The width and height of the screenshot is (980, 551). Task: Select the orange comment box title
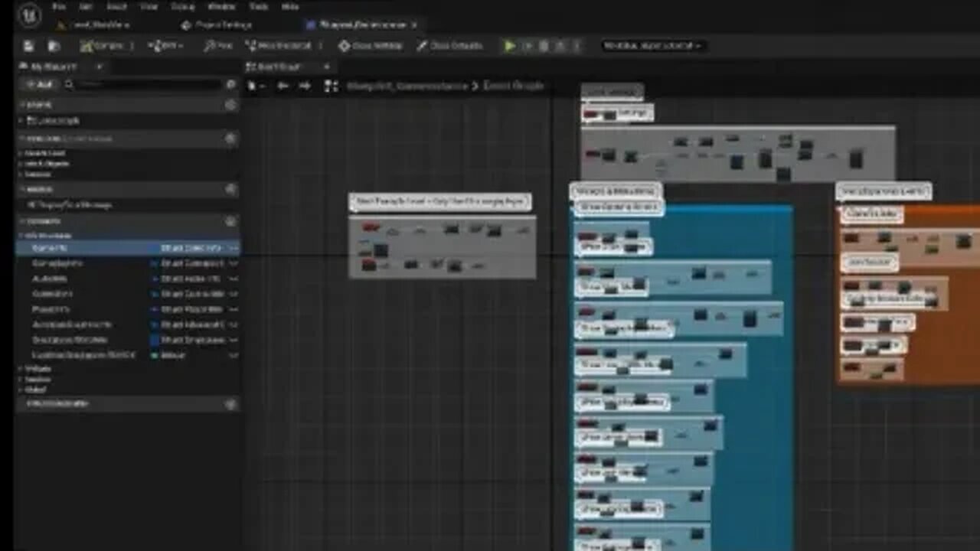[x=884, y=191]
